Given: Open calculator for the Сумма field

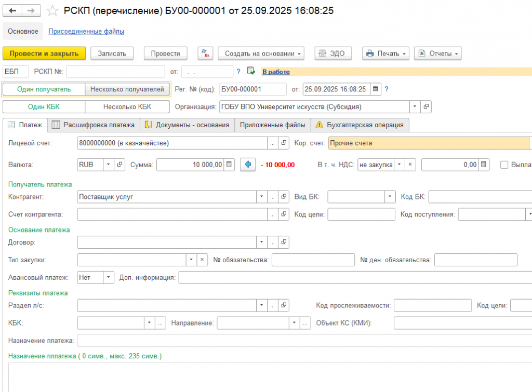Looking at the screenshot, I should pyautogui.click(x=229, y=165).
